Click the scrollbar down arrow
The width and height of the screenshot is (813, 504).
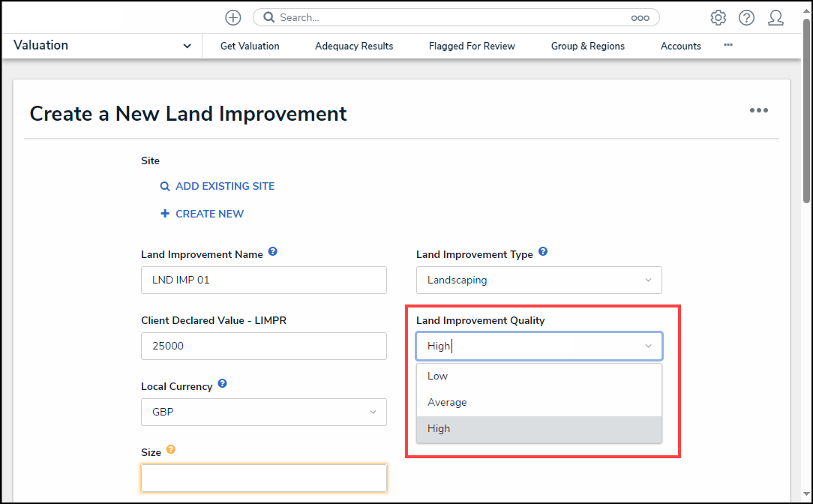click(806, 494)
